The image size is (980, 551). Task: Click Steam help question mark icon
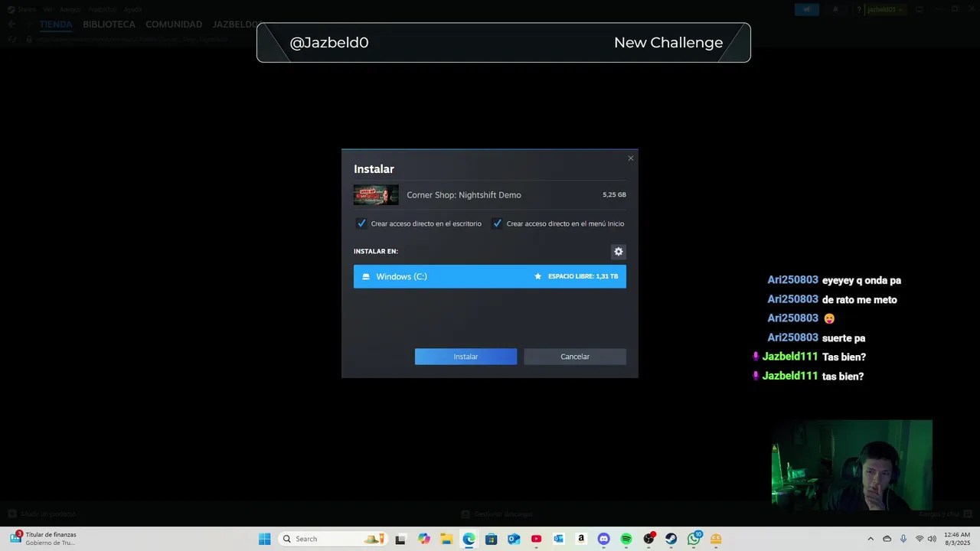point(859,9)
